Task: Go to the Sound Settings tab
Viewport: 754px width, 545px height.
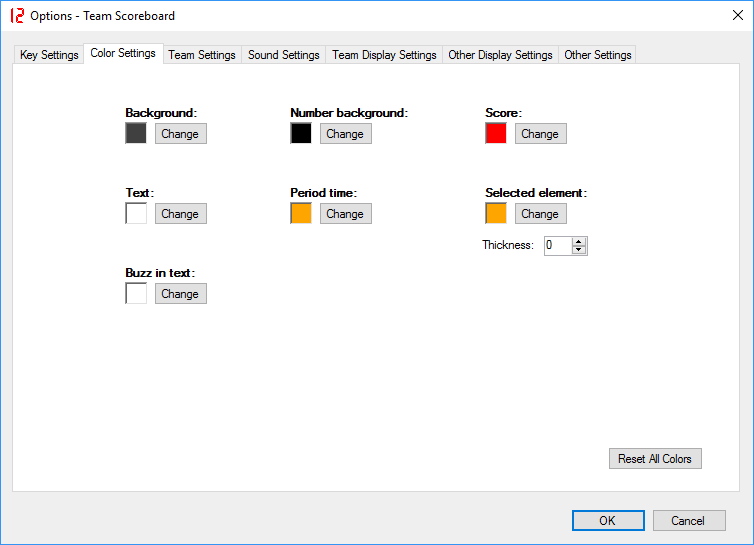Action: pos(284,55)
